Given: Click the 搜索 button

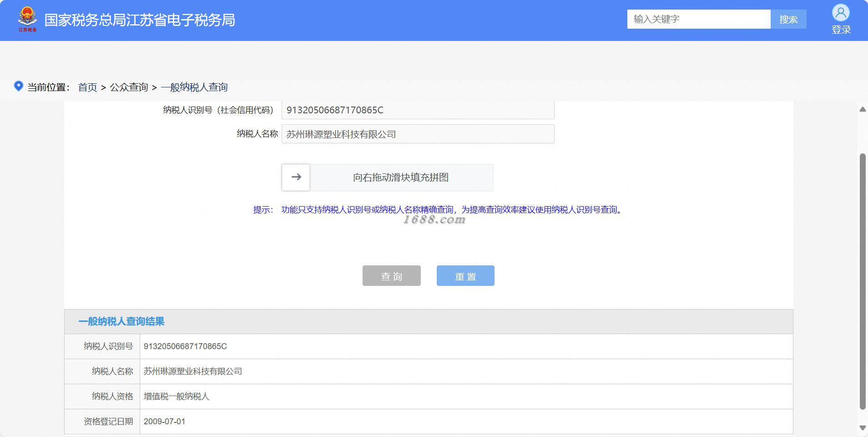Looking at the screenshot, I should coord(788,19).
